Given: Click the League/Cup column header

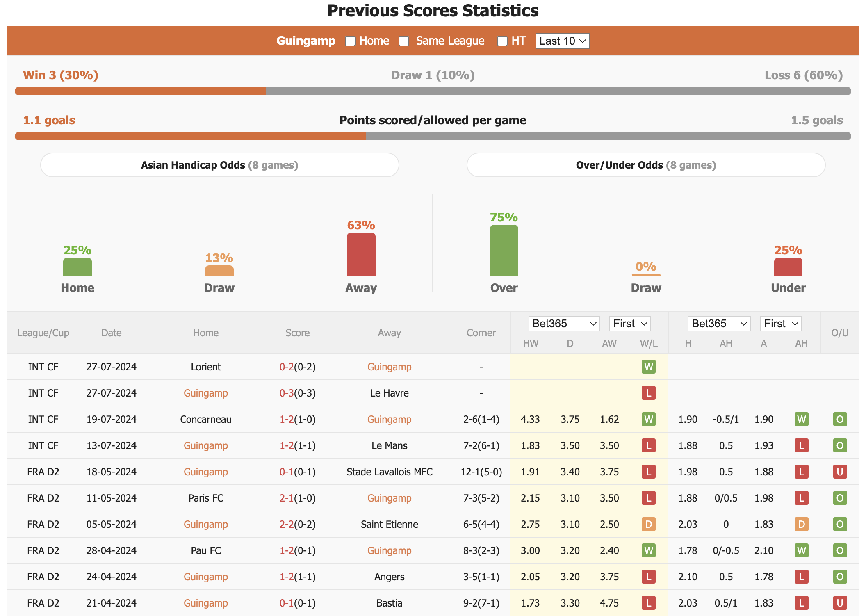Looking at the screenshot, I should [43, 333].
